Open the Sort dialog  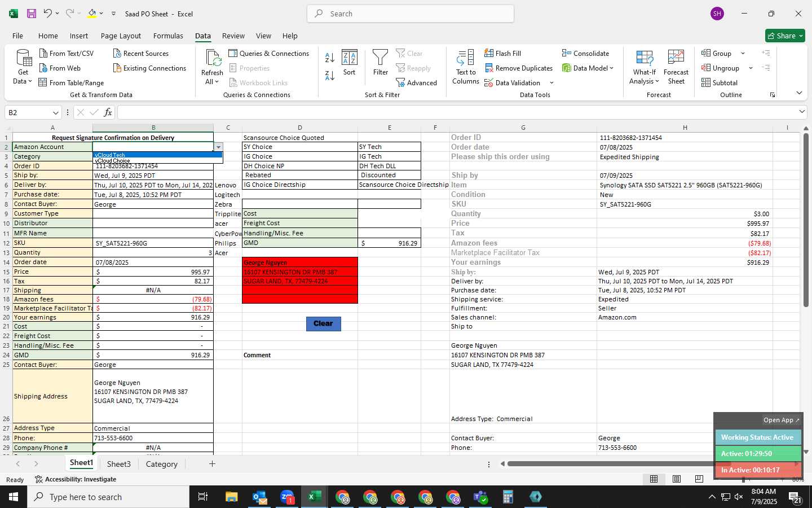click(350, 62)
